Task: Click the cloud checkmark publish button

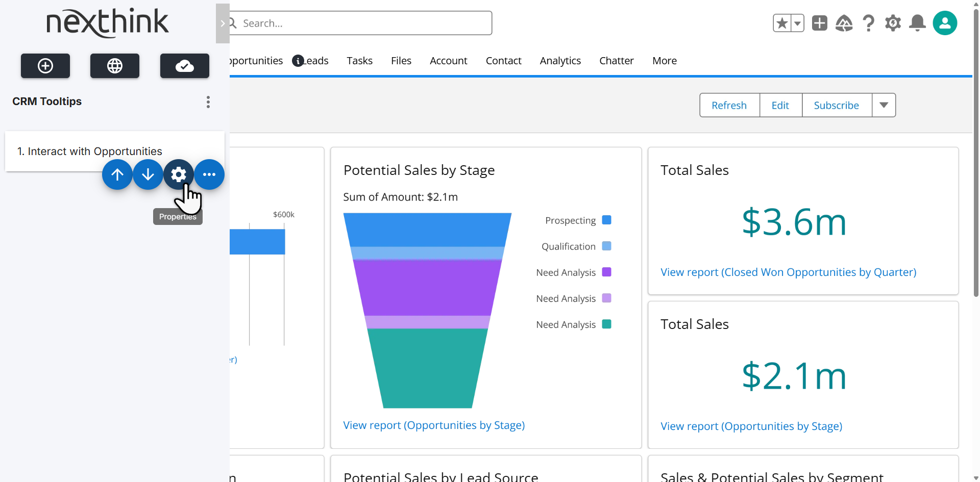Action: coord(184,66)
